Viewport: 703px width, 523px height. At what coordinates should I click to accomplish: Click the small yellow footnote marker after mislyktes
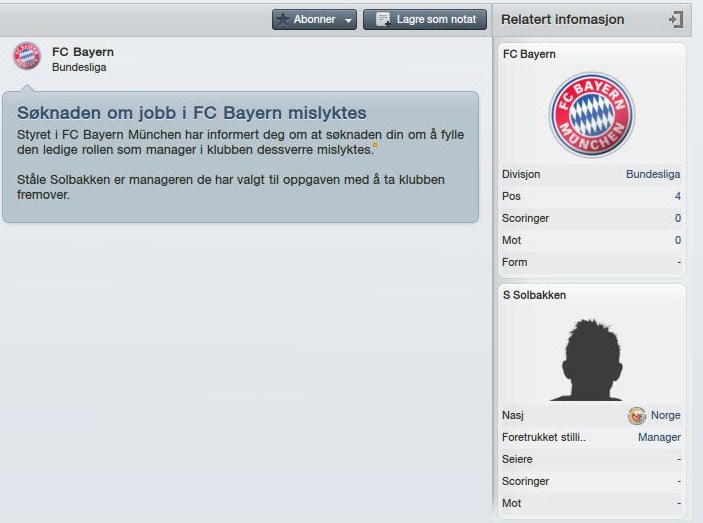click(375, 145)
